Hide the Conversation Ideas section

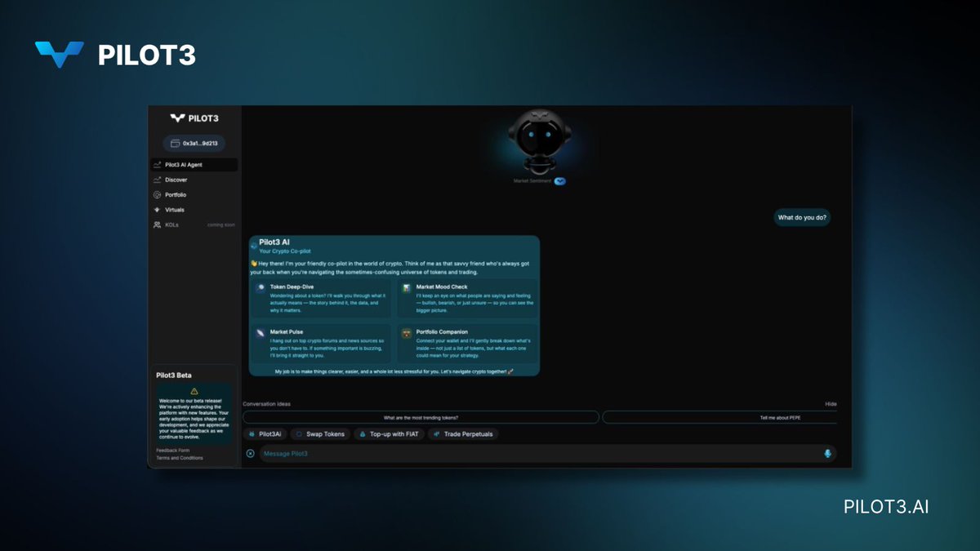pos(831,404)
